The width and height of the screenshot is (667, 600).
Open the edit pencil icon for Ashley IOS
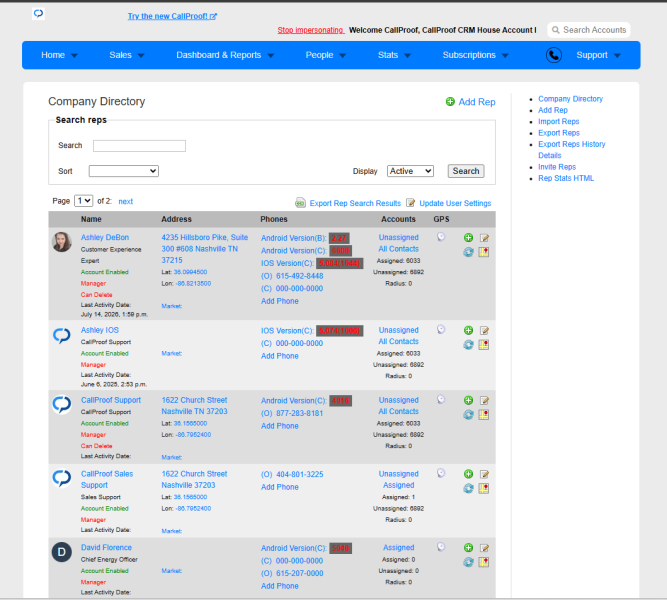coord(484,330)
